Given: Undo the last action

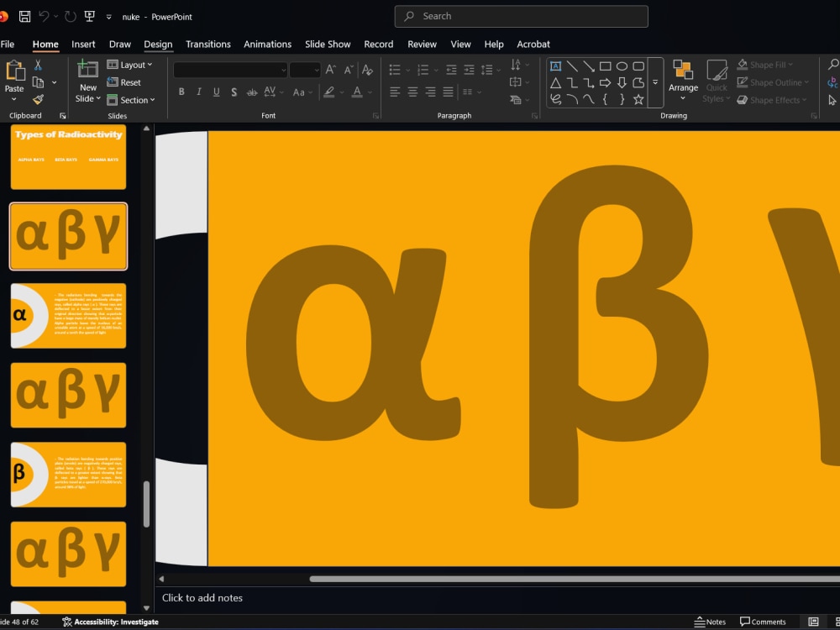Looking at the screenshot, I should coord(44,17).
